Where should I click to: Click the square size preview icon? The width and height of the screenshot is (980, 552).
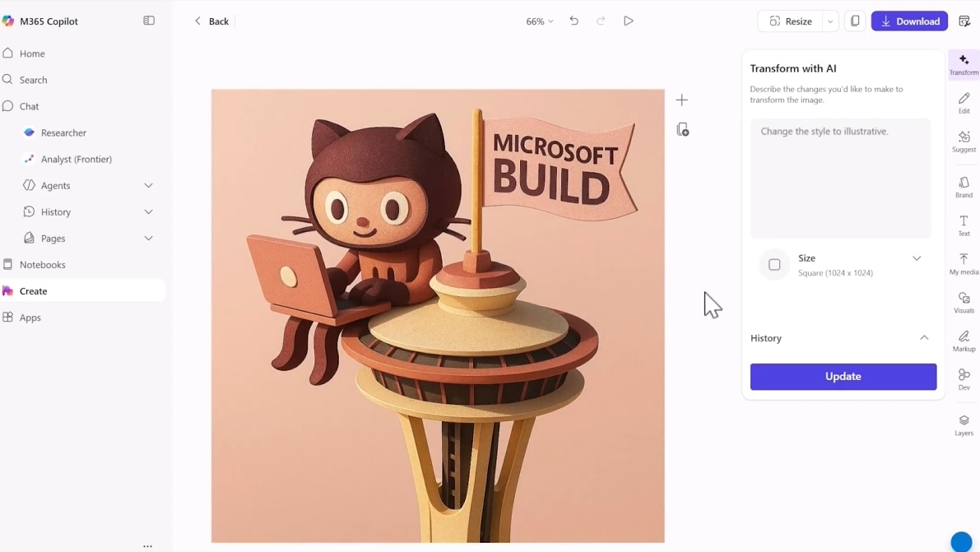774,265
